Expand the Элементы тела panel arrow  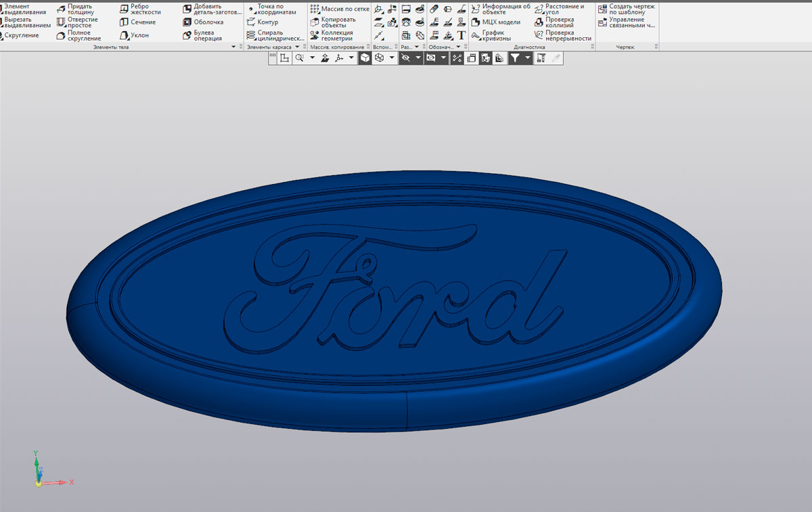[x=233, y=47]
